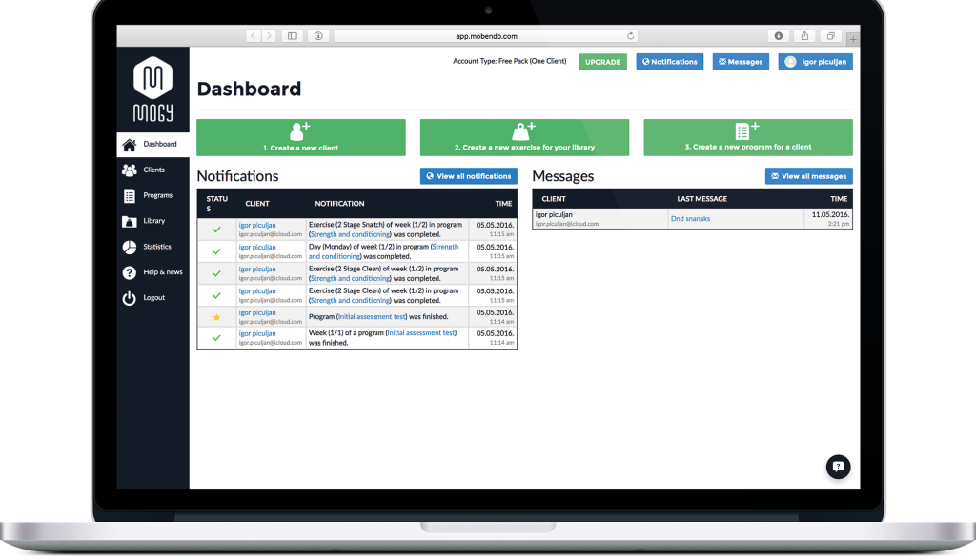The width and height of the screenshot is (976, 560).
Task: Open the igor piculjan user menu
Action: [x=815, y=62]
